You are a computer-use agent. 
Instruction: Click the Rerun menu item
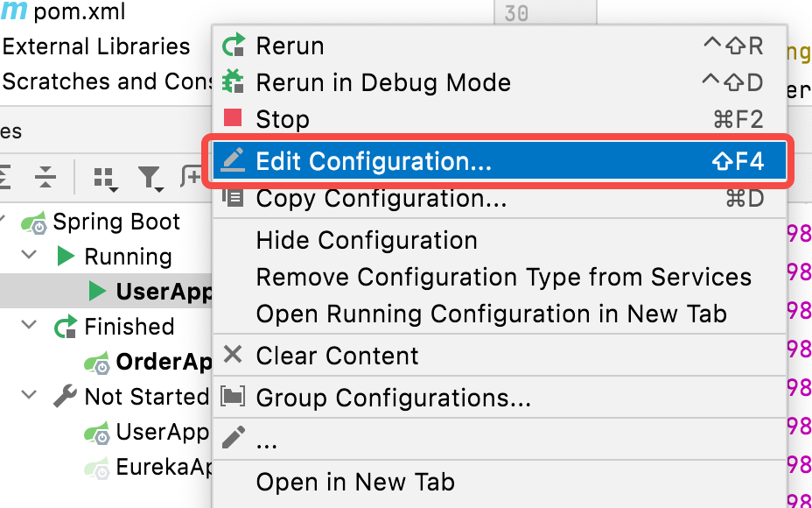click(x=290, y=46)
